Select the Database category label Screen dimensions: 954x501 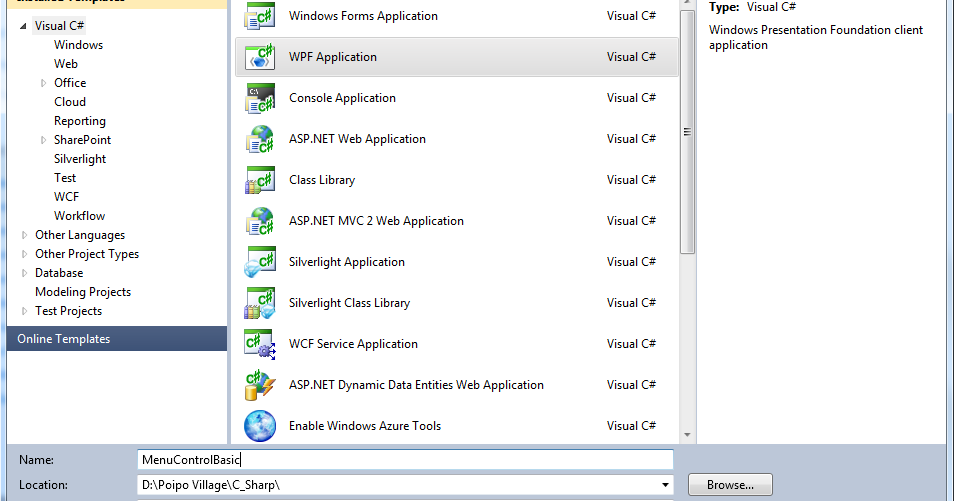(59, 273)
